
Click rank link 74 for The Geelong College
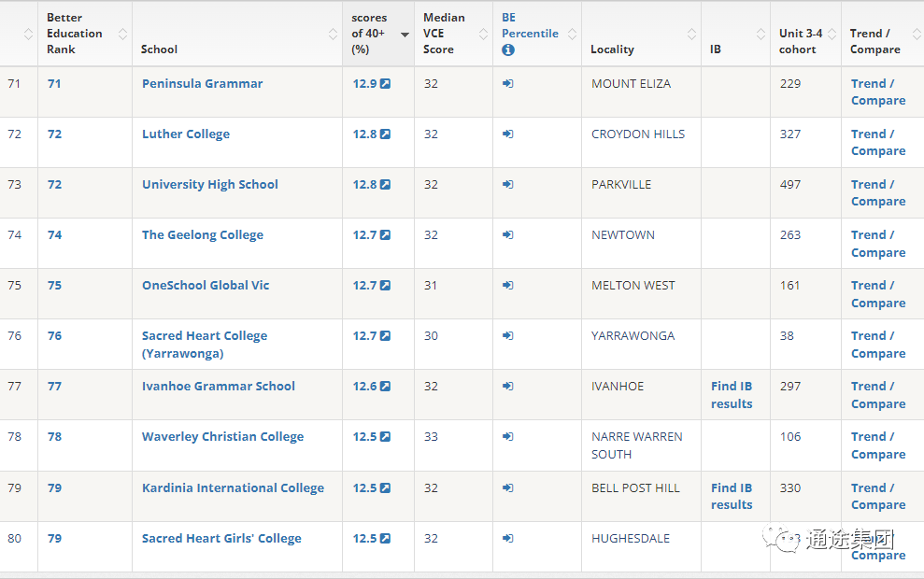pyautogui.click(x=54, y=235)
